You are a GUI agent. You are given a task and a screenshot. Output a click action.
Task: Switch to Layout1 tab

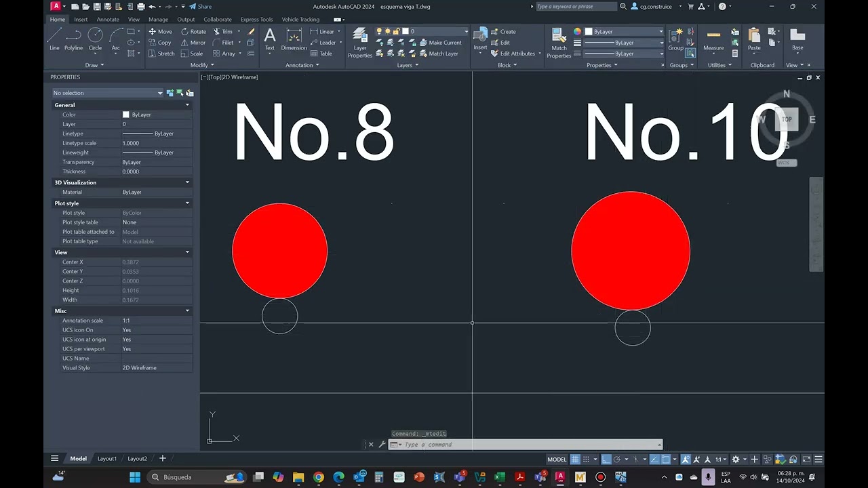(107, 459)
